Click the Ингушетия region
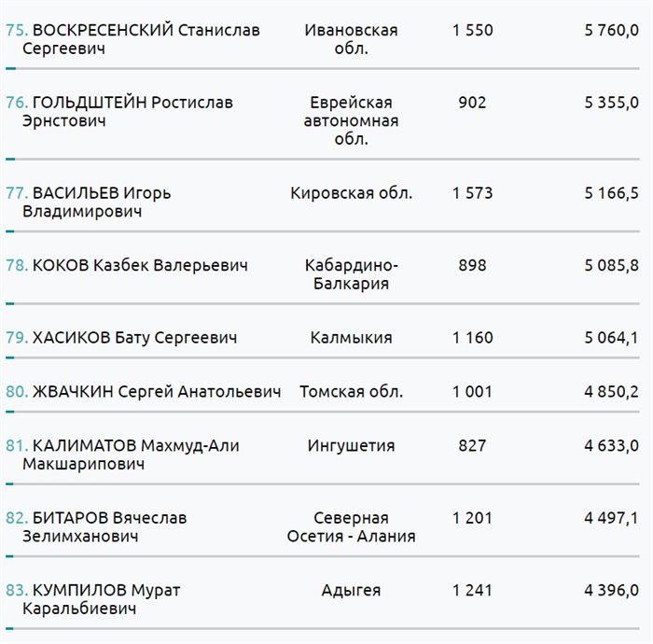 [351, 446]
